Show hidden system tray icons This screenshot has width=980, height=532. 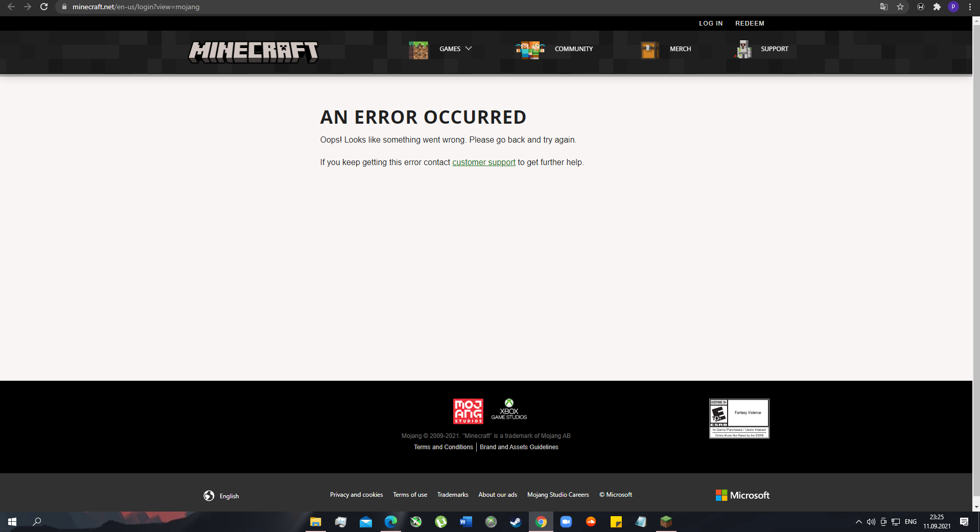coord(858,522)
